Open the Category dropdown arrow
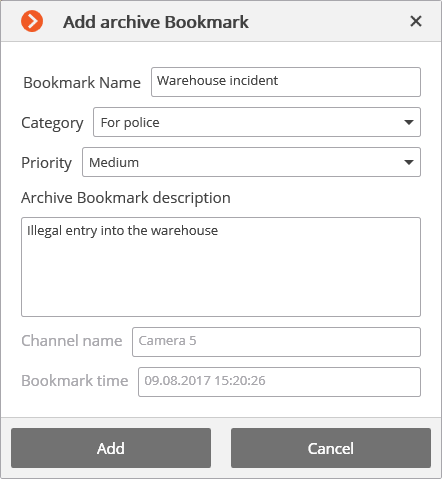This screenshot has width=442, height=479. coord(409,122)
